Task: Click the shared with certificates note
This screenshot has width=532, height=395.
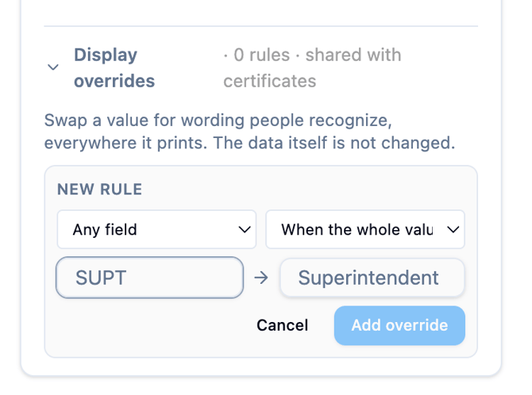Action: pyautogui.click(x=312, y=67)
